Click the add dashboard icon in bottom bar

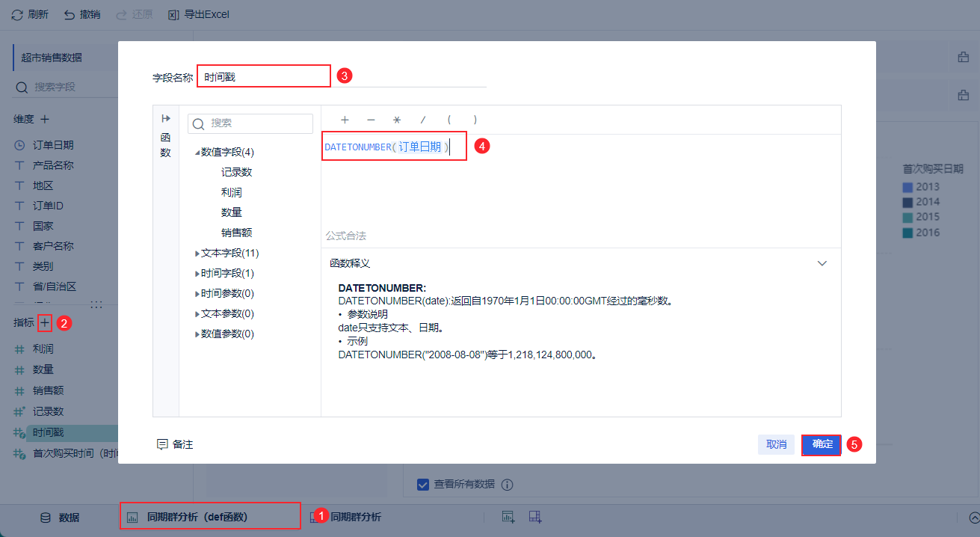535,517
